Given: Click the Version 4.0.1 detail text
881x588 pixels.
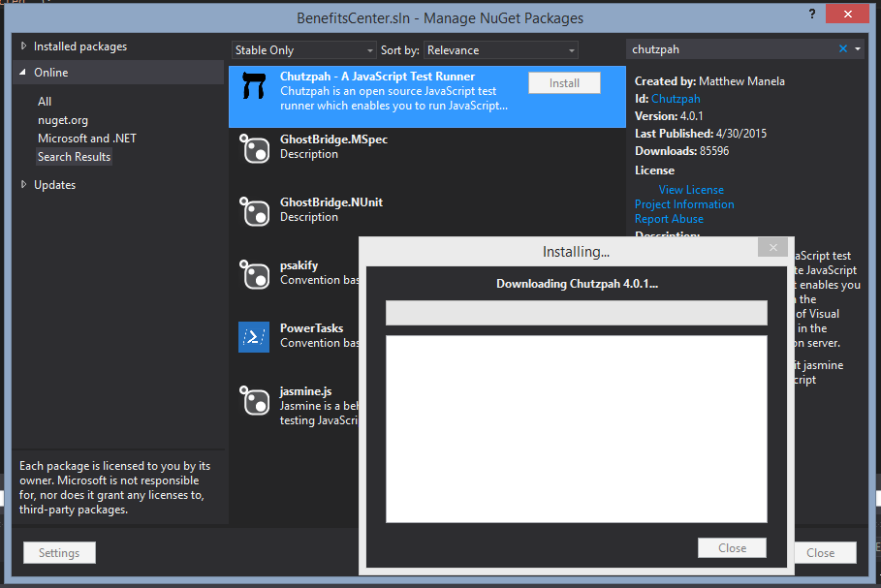Looking at the screenshot, I should click(x=669, y=116).
